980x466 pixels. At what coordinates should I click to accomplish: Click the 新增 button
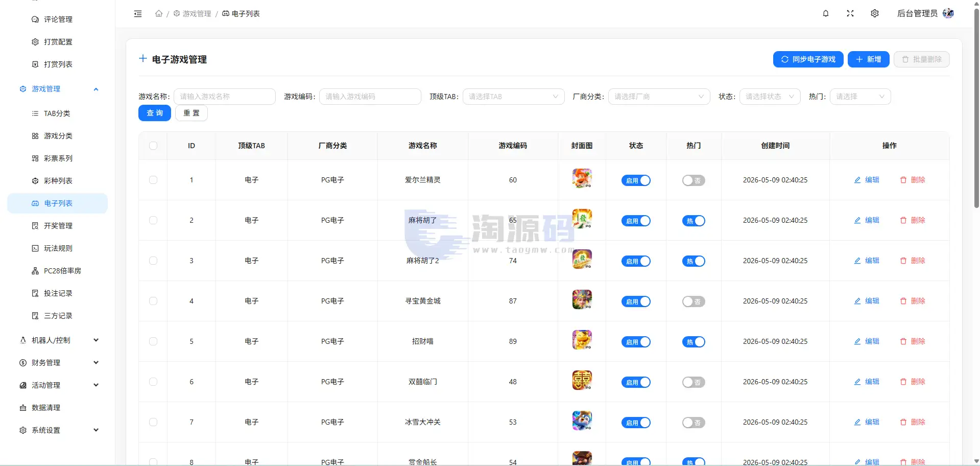coord(868,59)
